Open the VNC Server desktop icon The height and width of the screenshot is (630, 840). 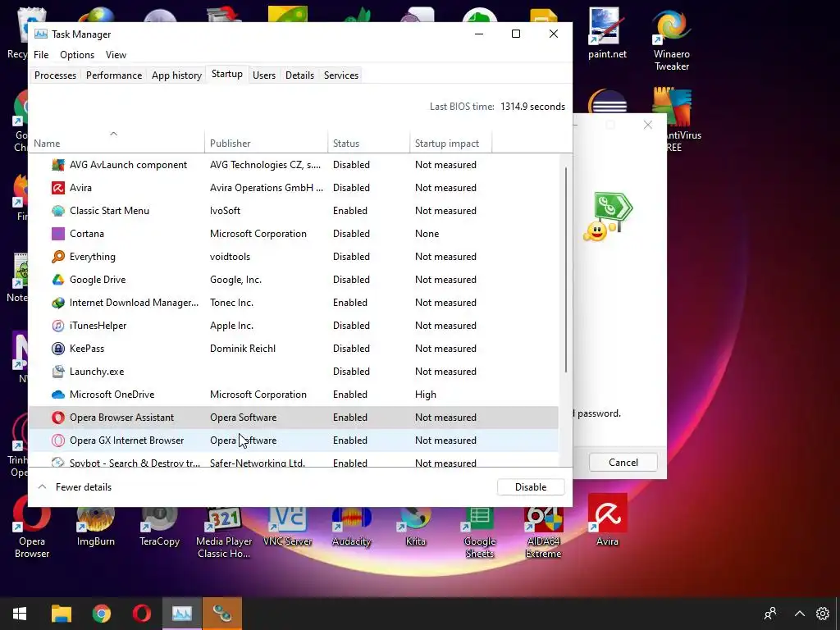pyautogui.click(x=288, y=526)
